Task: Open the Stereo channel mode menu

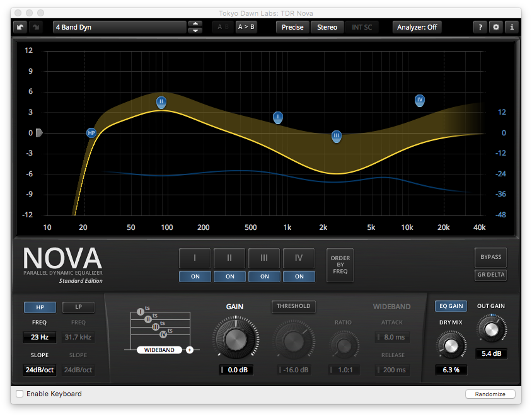Action: tap(327, 27)
